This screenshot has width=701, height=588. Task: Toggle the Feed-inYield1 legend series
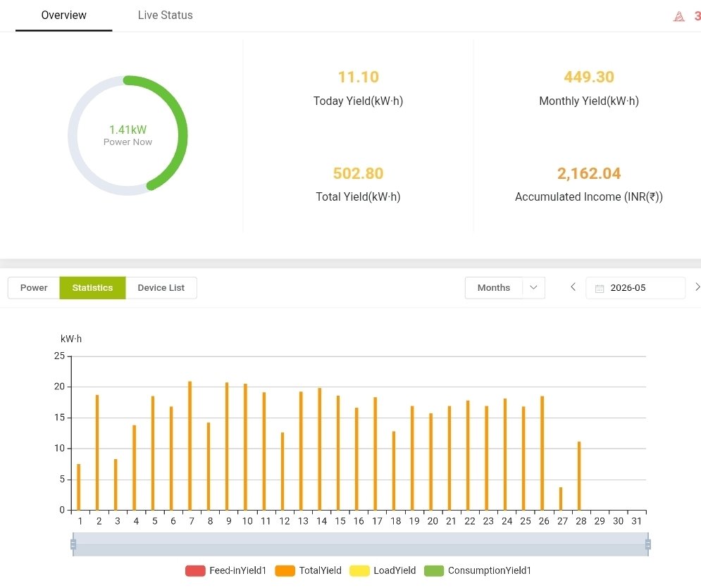pyautogui.click(x=225, y=570)
